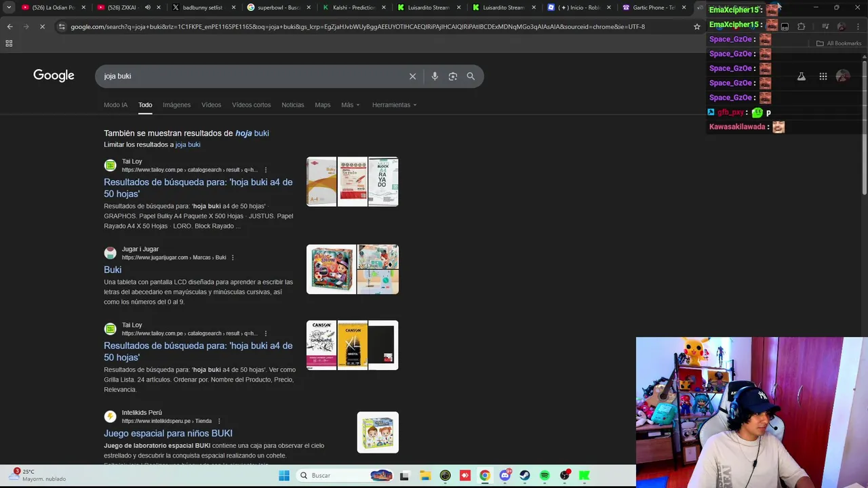The width and height of the screenshot is (868, 488).
Task: View site information icon in address bar
Action: coord(62,26)
